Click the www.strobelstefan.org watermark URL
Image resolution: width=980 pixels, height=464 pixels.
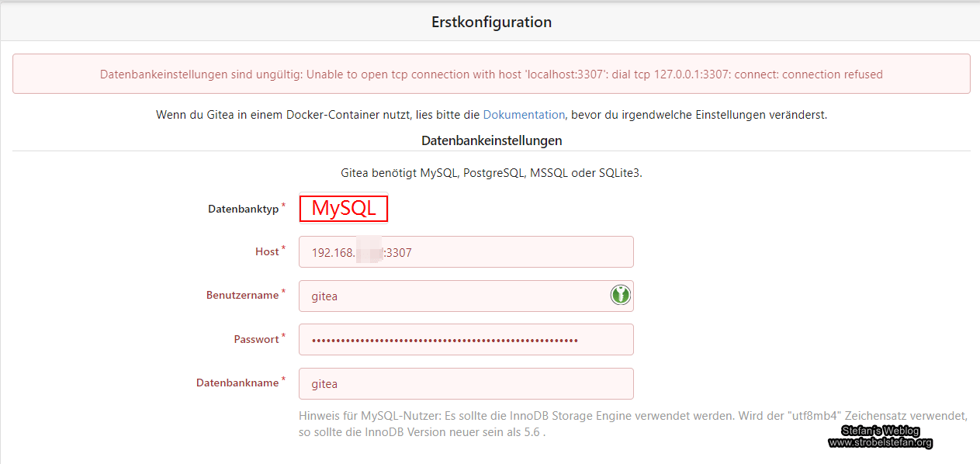click(880, 443)
